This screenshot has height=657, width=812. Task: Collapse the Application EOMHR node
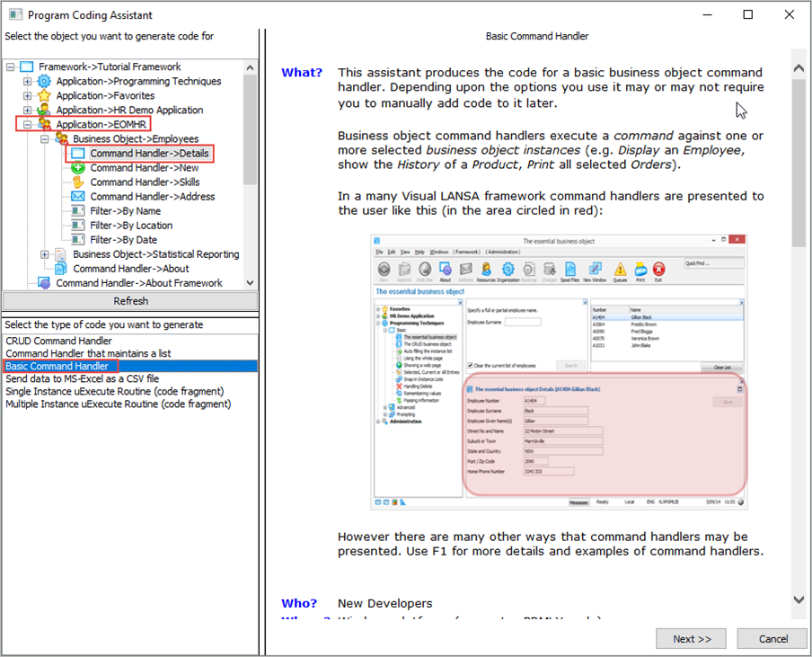(28, 124)
